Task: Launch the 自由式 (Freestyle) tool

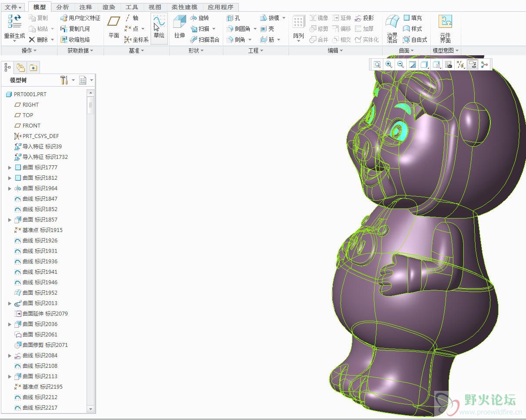Action: (x=415, y=40)
